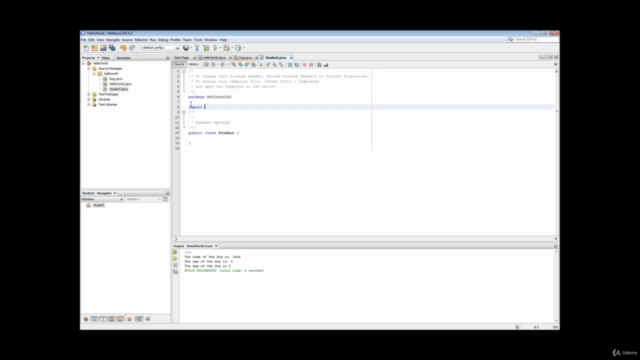The image size is (640, 360).
Task: Click the Clean and Build Project icon
Action: coord(206,48)
